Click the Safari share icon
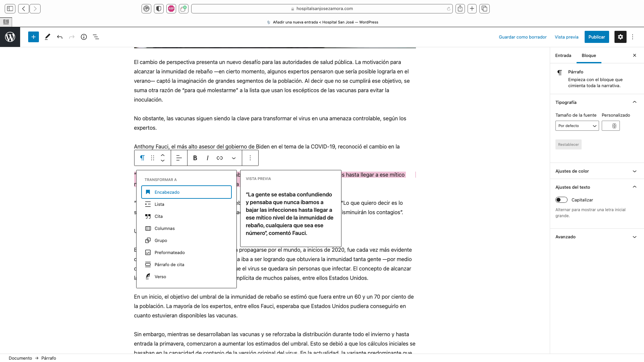The width and height of the screenshot is (644, 362). [x=460, y=8]
